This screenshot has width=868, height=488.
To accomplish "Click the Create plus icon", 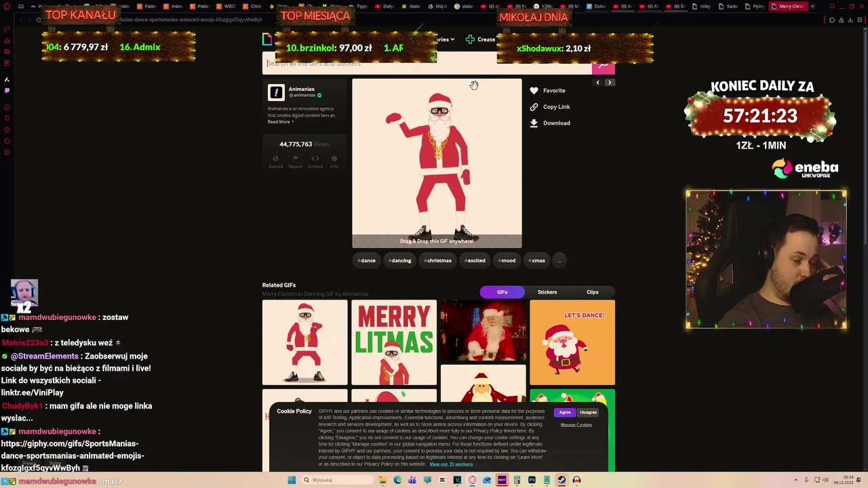I will (470, 39).
